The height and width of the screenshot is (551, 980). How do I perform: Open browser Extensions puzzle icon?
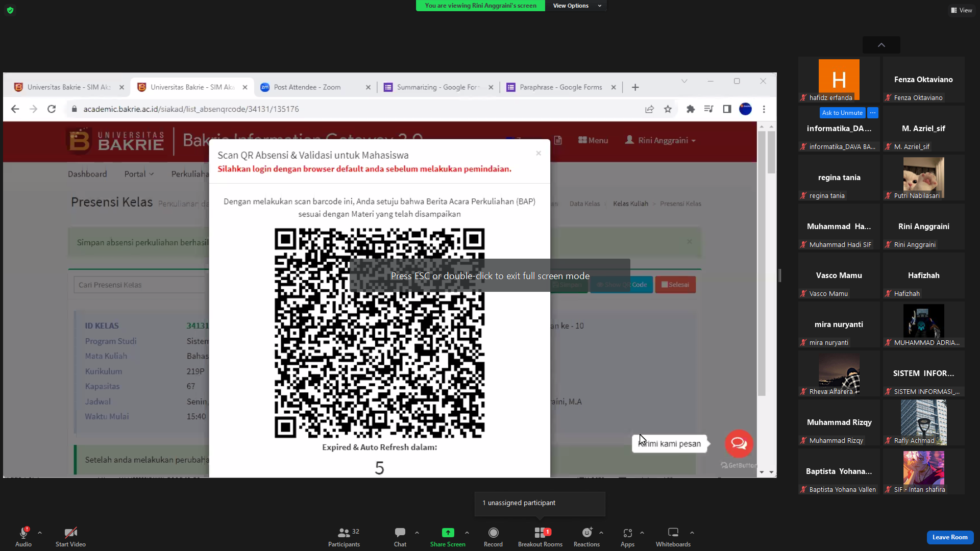click(691, 109)
